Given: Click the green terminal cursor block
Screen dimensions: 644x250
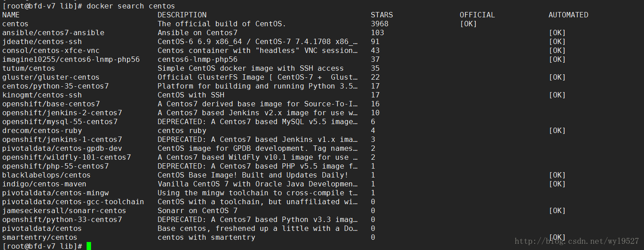Looking at the screenshot, I should click(x=89, y=246).
